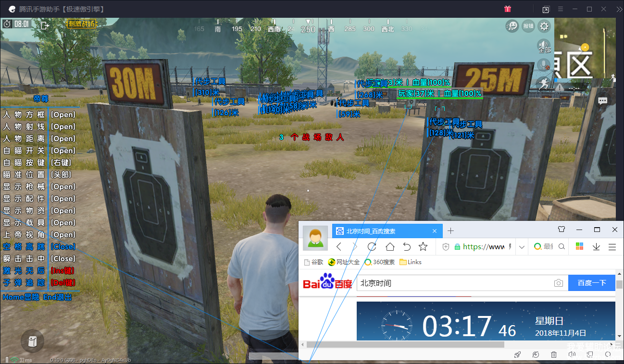Image resolution: width=624 pixels, height=364 pixels.
Task: Open the gift box icon in title bar
Action: coord(507,9)
